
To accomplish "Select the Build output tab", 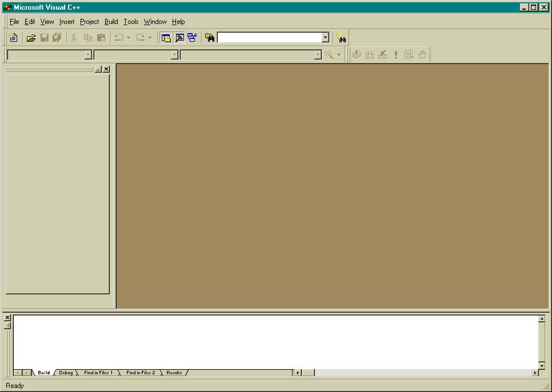I will [x=44, y=373].
